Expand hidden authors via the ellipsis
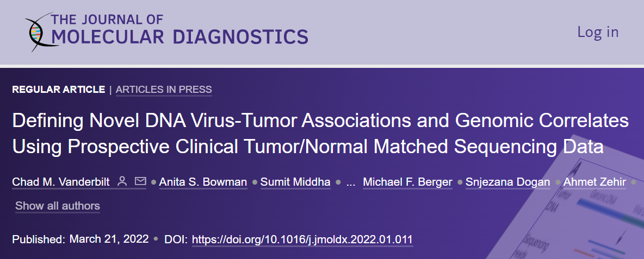 [351, 182]
